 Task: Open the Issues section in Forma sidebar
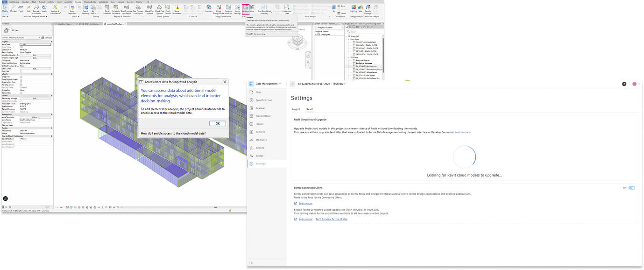[259, 124]
